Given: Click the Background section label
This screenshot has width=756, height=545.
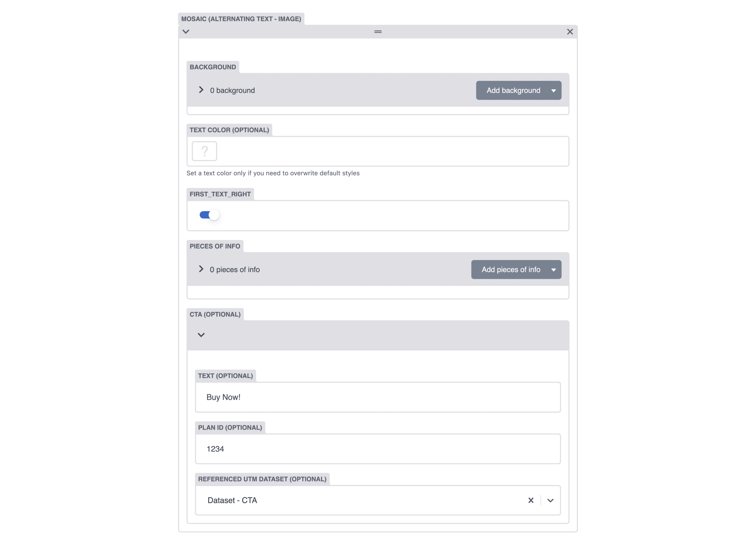Looking at the screenshot, I should 213,67.
